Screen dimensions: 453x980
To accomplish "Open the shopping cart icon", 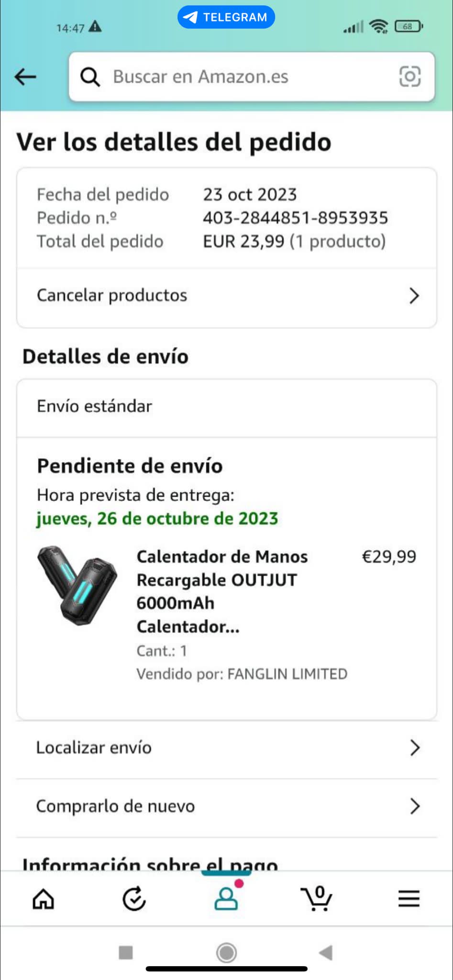I will (x=317, y=899).
